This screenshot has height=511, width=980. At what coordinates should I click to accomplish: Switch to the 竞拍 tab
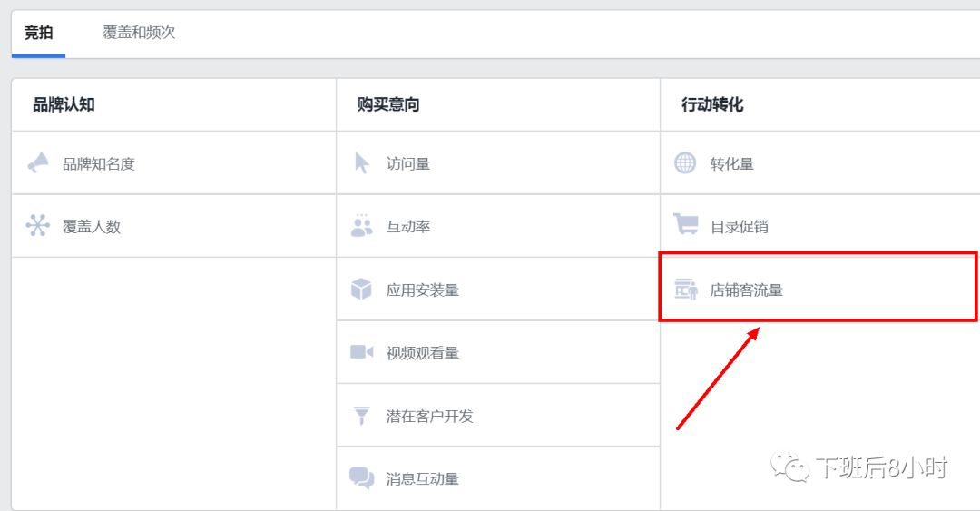click(x=38, y=33)
